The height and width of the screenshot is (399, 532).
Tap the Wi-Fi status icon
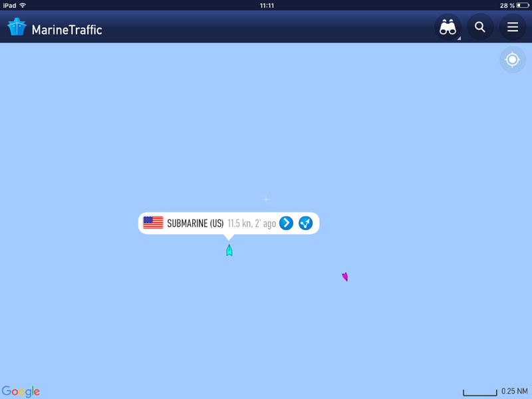pyautogui.click(x=23, y=5)
